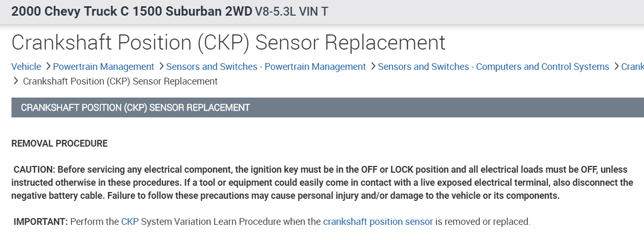Click the bold Caution warning paragraph
This screenshot has height=240, width=644.
[322, 183]
